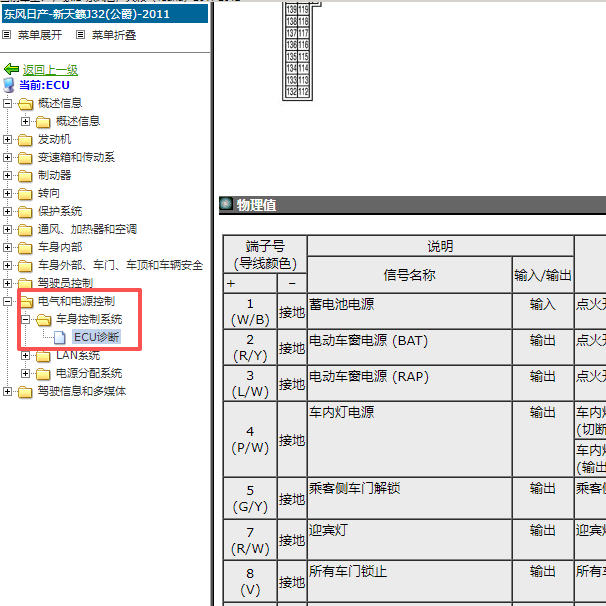
Task: Click the 乘客侧车门解锁 signal cell
Action: (x=410, y=499)
